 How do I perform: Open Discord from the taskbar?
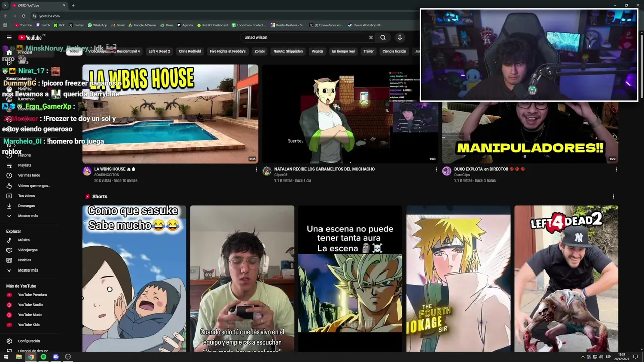click(x=55, y=357)
